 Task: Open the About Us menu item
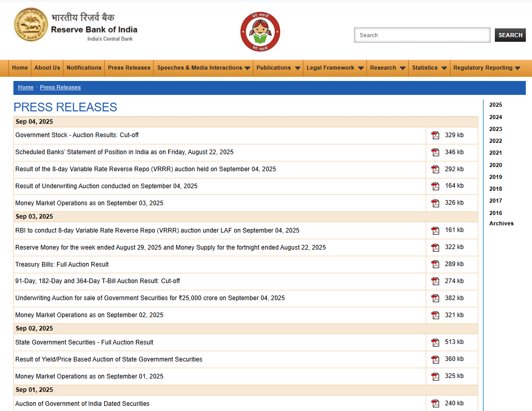click(47, 68)
